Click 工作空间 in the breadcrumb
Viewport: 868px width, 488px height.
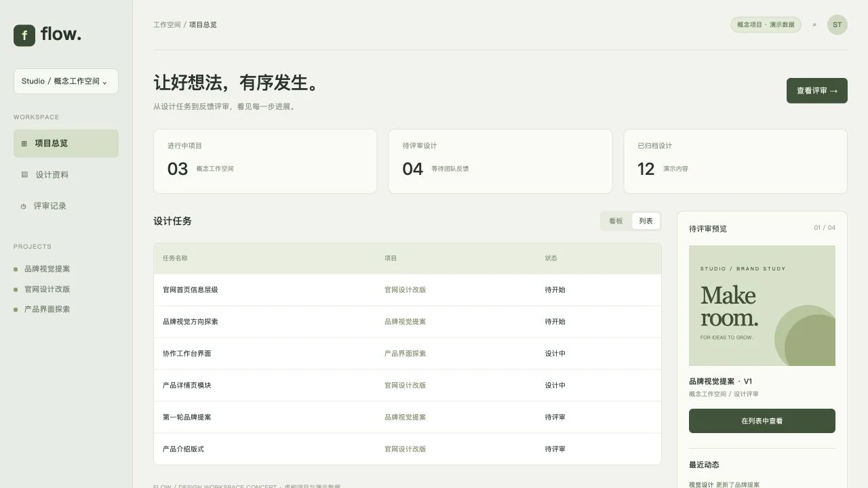tap(167, 25)
